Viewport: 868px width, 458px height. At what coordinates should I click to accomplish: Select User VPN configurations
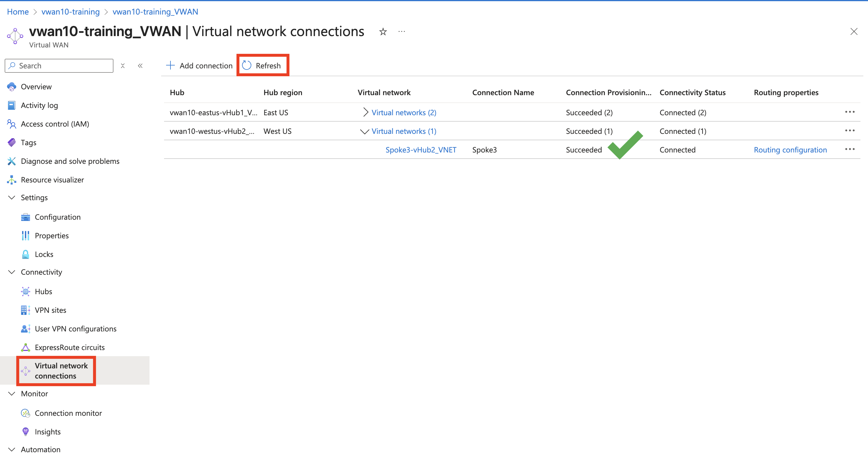tap(76, 329)
